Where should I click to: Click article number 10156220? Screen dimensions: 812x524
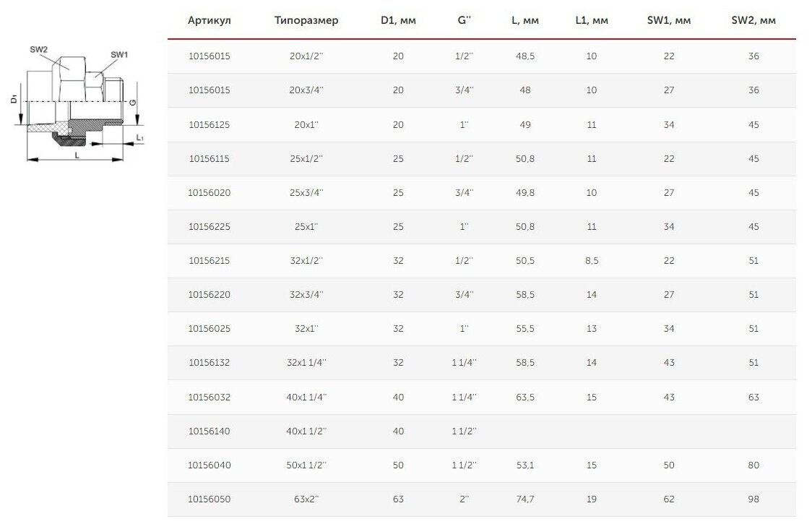coord(210,294)
